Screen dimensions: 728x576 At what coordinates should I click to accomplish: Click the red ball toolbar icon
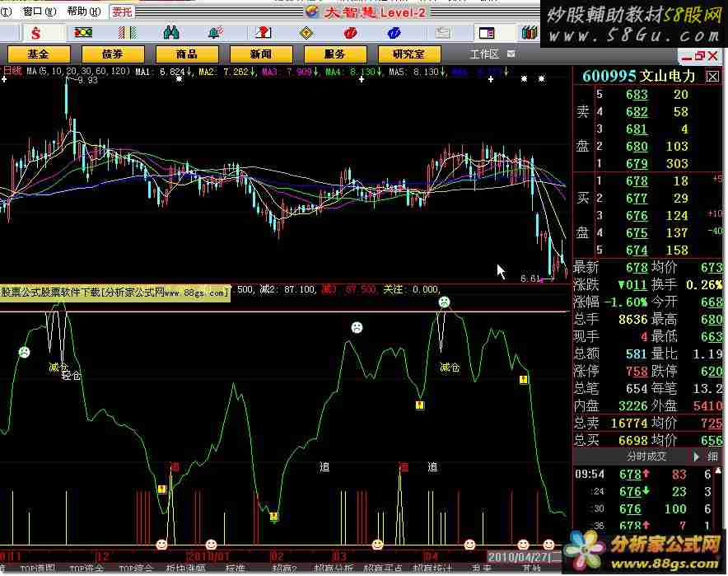click(x=351, y=32)
